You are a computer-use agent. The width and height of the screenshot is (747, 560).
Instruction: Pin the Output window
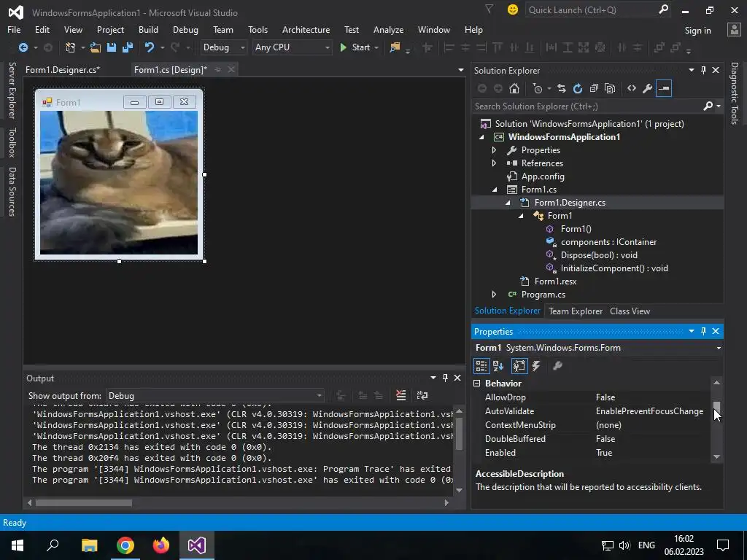[446, 378]
